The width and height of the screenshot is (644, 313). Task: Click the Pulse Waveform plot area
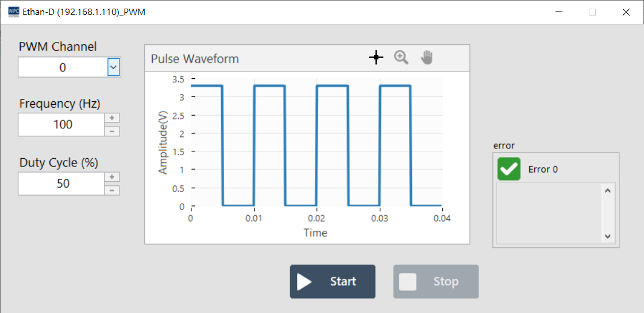[x=317, y=145]
